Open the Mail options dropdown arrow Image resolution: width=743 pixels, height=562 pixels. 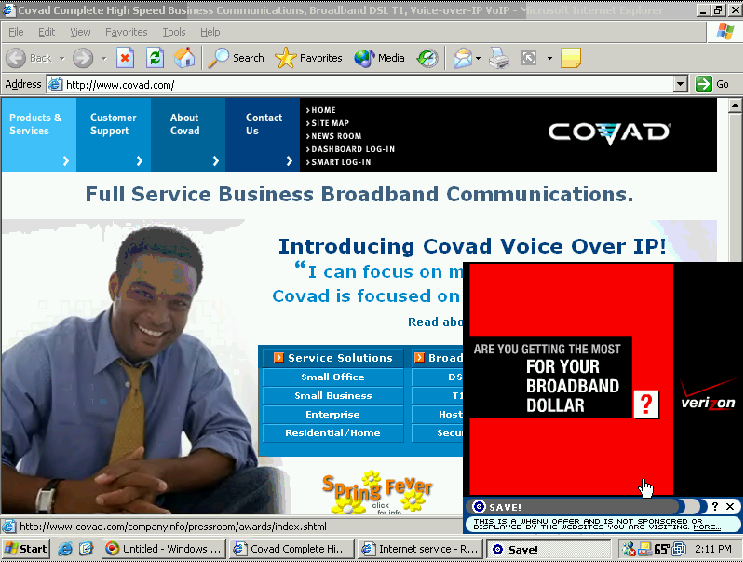coord(478,59)
